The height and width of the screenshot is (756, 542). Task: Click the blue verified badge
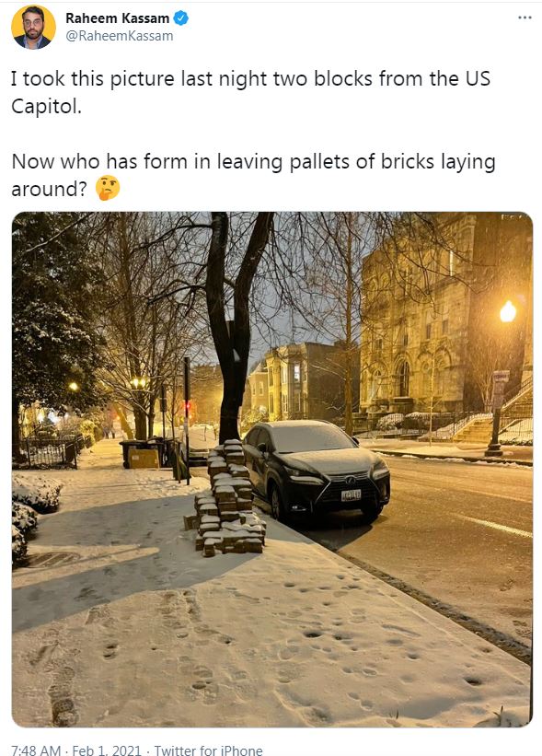click(180, 18)
